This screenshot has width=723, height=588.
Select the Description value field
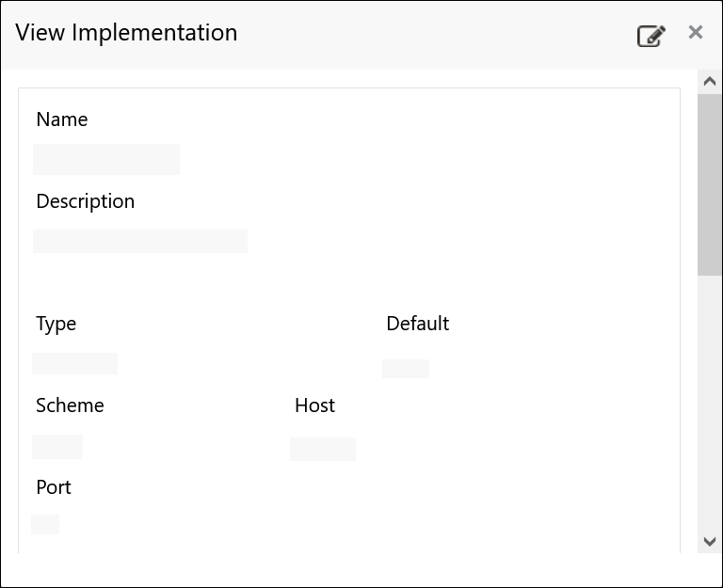click(x=140, y=241)
